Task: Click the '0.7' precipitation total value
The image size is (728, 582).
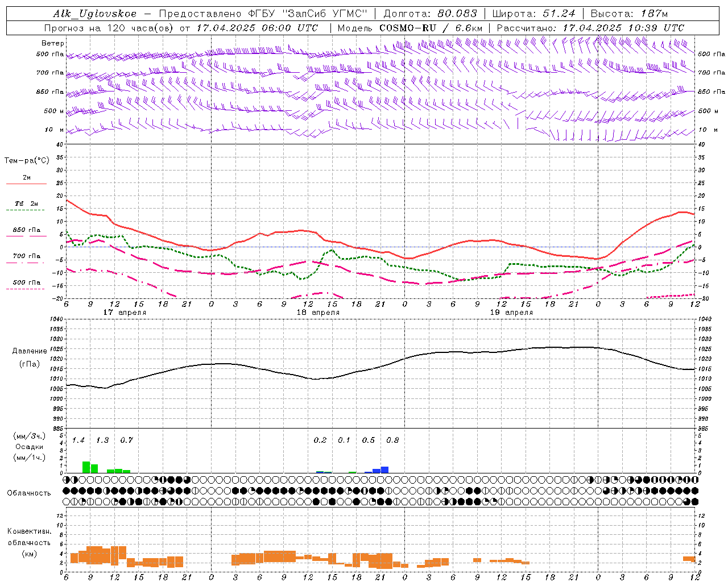Action: click(126, 440)
